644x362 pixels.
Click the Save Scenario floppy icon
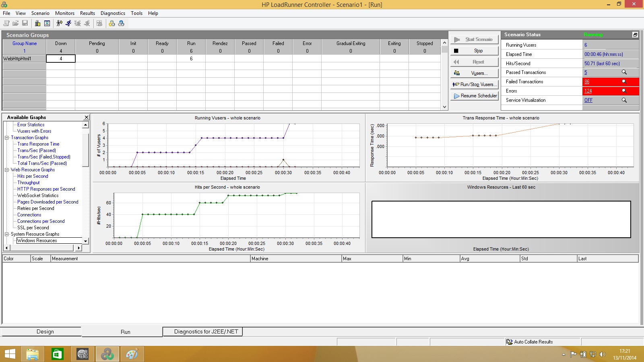tap(25, 23)
